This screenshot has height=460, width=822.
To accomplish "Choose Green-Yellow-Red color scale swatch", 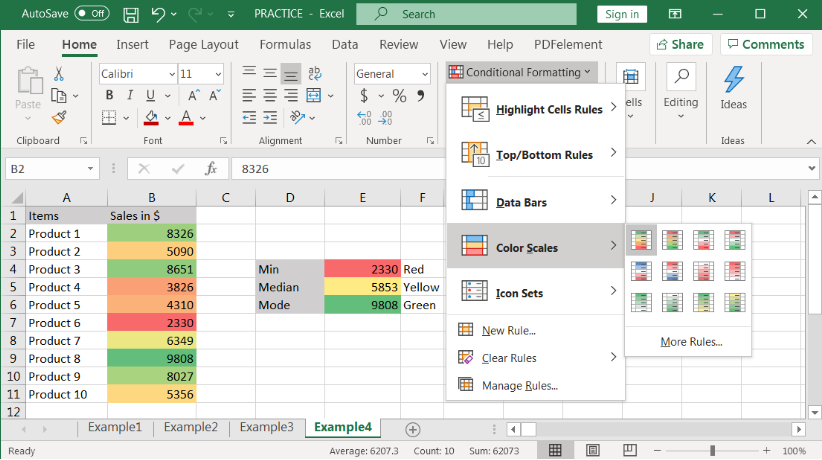I will (x=641, y=240).
